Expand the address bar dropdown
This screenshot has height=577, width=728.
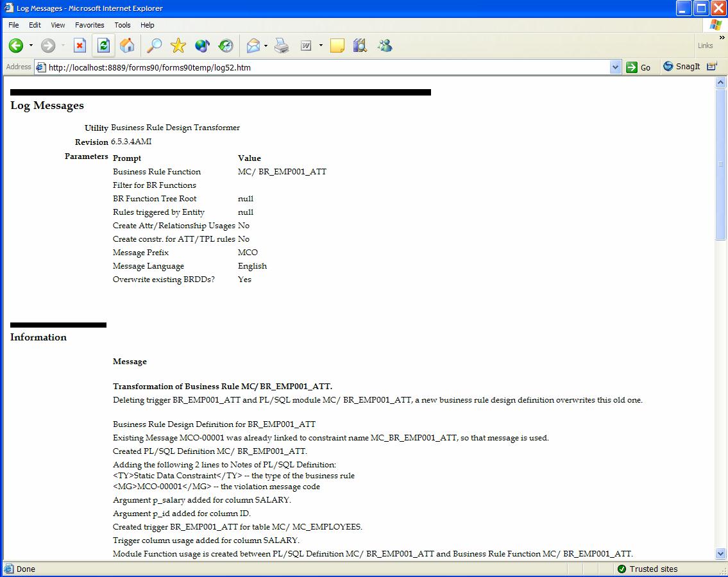[x=615, y=67]
